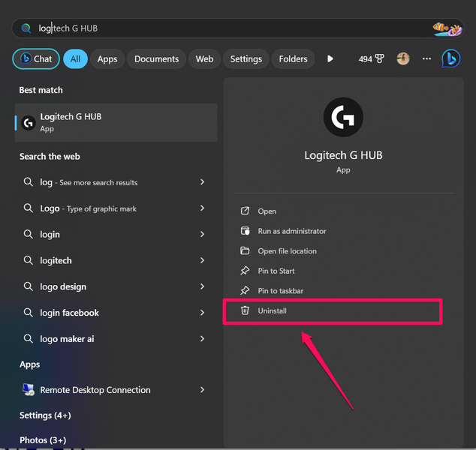Select the All filter tab

pyautogui.click(x=75, y=58)
